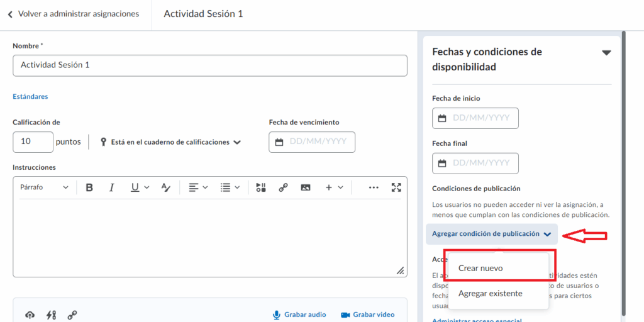Open the editor in fullscreen mode
644x322 pixels.
[x=396, y=187]
